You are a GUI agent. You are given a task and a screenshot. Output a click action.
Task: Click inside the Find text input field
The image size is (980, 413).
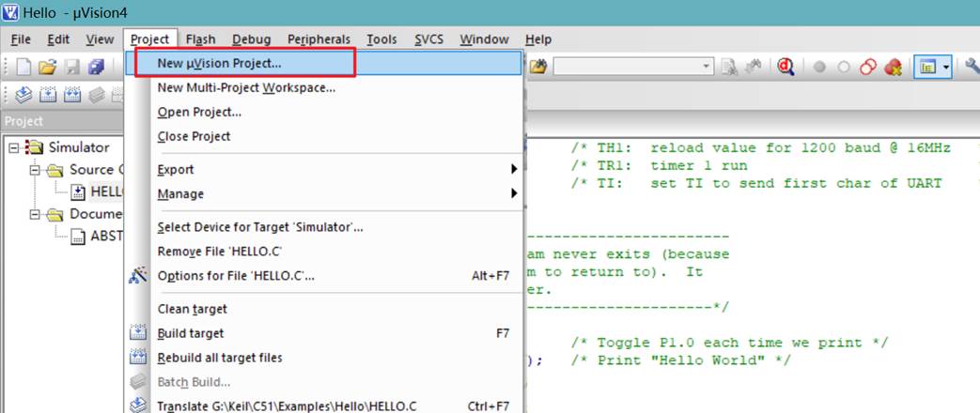pos(627,67)
